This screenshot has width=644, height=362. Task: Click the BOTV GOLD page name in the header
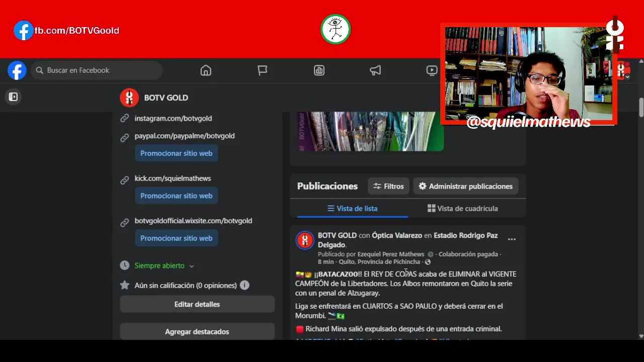click(166, 98)
